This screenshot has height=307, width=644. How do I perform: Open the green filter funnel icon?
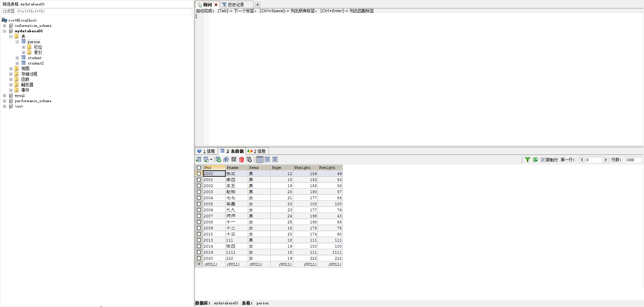528,160
